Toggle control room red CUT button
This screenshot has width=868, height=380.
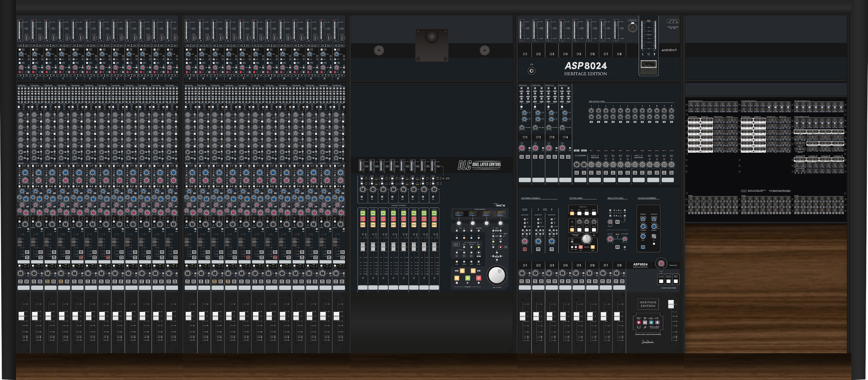[581, 247]
